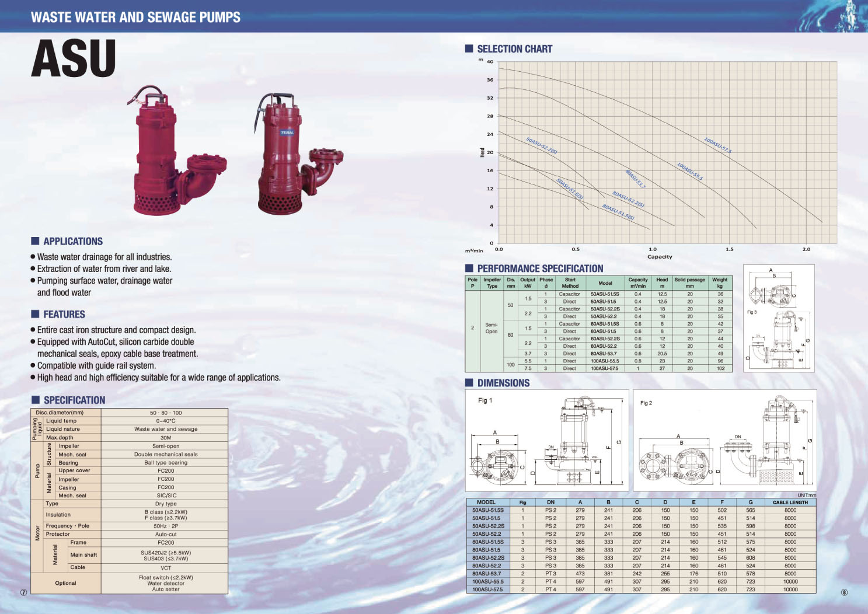The width and height of the screenshot is (868, 614).
Task: Click the line "Waste water drainage for all industries."
Action: click(104, 257)
